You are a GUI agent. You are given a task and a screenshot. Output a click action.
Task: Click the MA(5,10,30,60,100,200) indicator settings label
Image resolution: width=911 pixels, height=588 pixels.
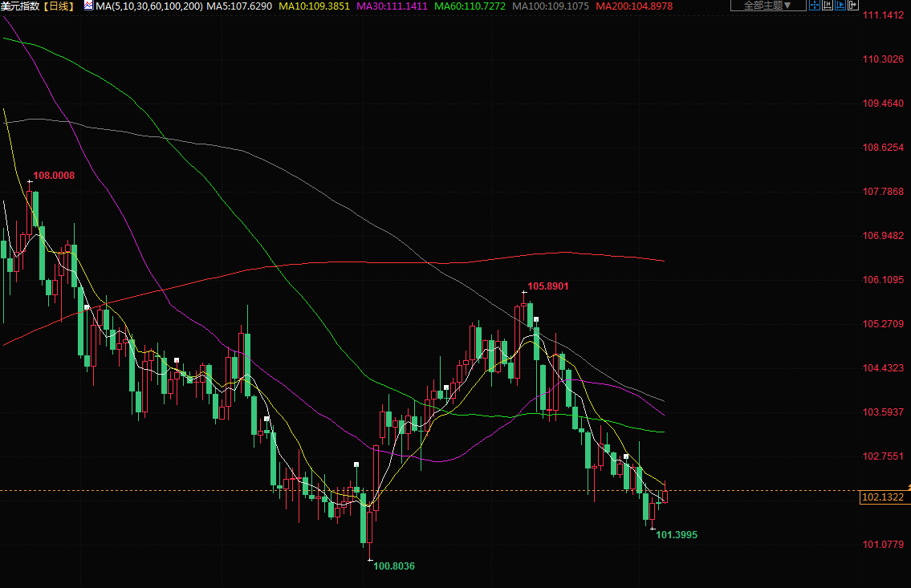[148, 6]
